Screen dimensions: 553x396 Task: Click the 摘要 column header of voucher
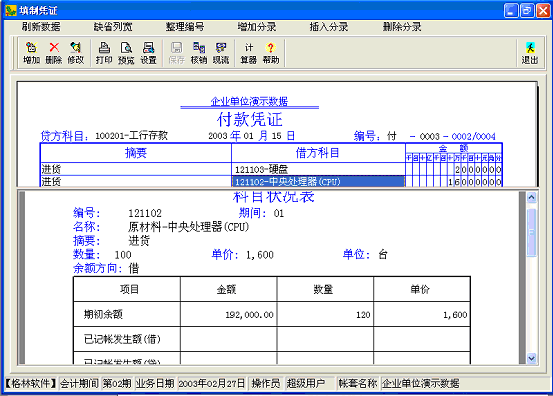tap(136, 153)
